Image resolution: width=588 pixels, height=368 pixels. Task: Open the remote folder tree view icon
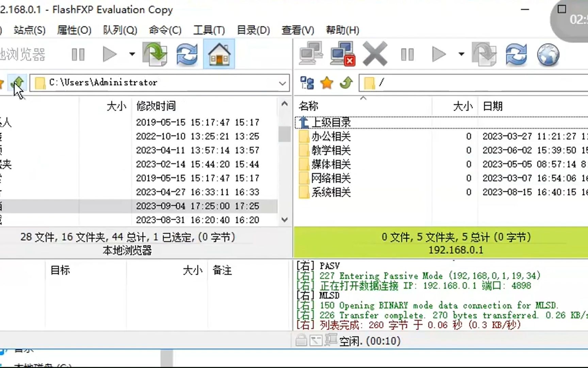[x=306, y=82]
